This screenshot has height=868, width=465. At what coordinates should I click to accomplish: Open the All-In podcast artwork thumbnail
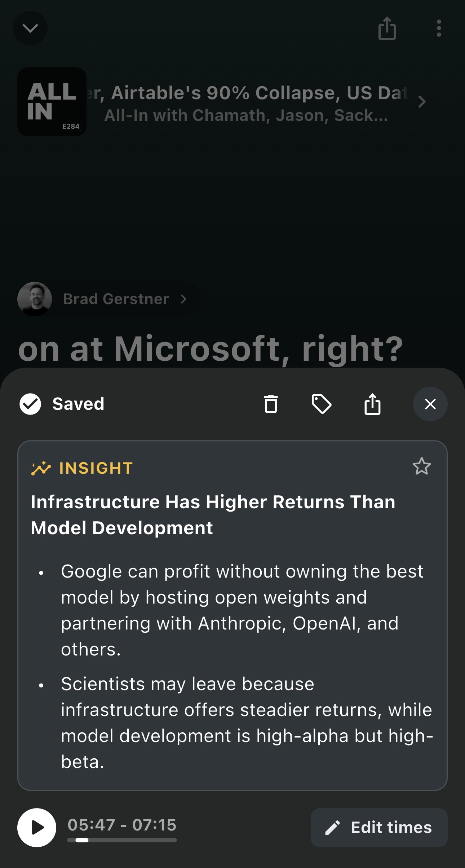pyautogui.click(x=52, y=102)
